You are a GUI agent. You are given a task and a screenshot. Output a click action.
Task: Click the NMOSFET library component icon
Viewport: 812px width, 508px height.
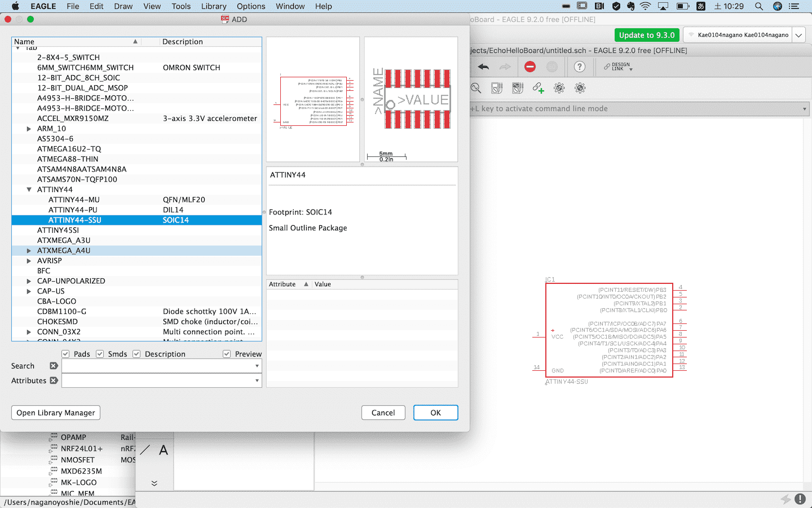point(54,459)
